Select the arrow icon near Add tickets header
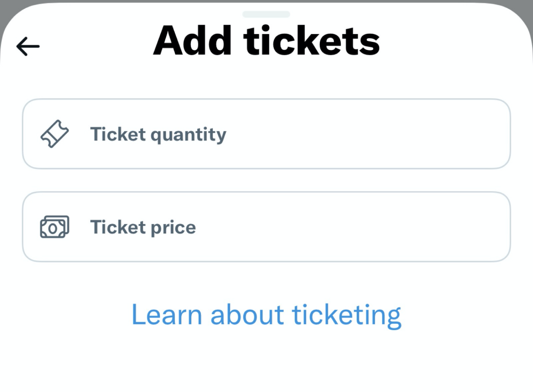 [x=28, y=46]
